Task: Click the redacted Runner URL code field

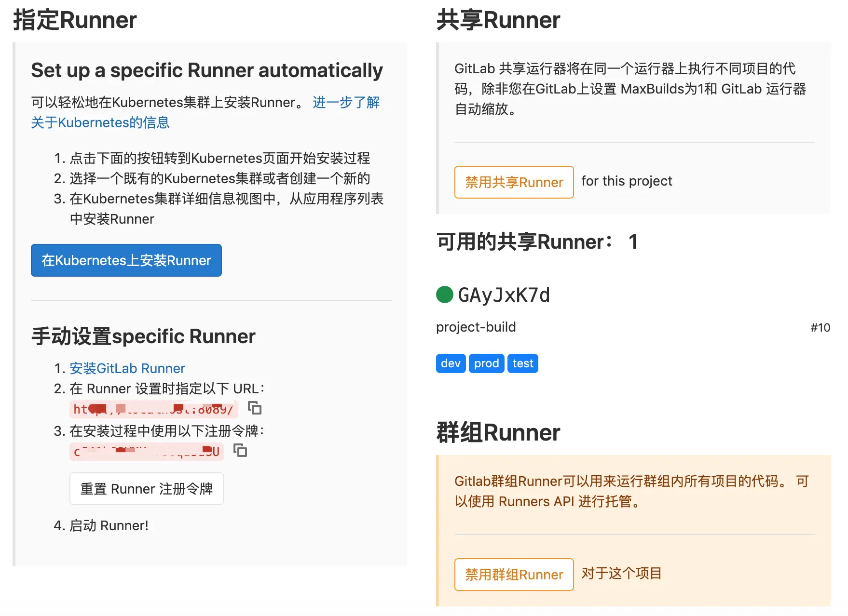Action: (153, 409)
